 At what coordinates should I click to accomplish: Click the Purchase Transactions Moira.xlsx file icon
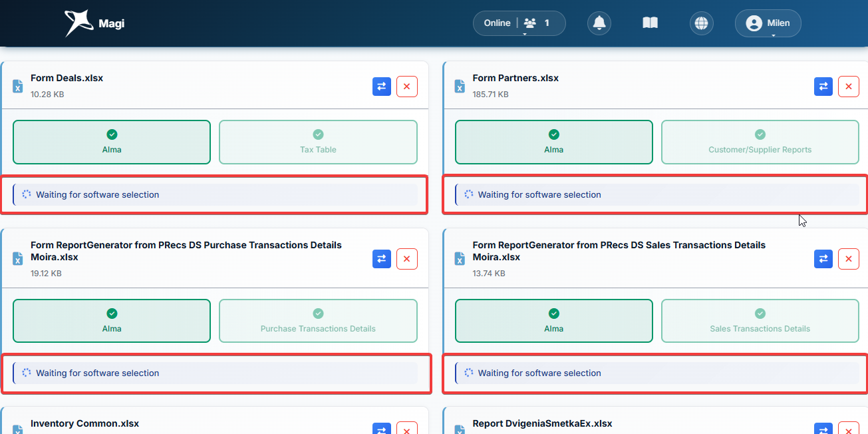click(18, 258)
